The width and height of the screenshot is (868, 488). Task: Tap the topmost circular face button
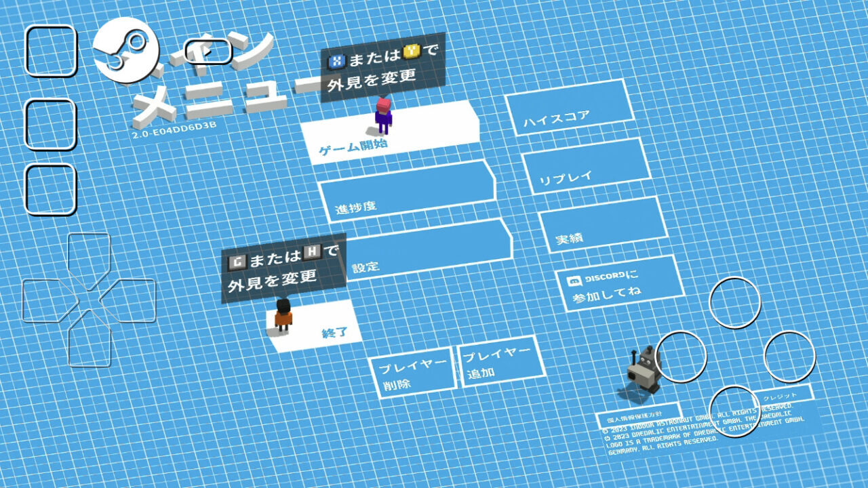(735, 302)
